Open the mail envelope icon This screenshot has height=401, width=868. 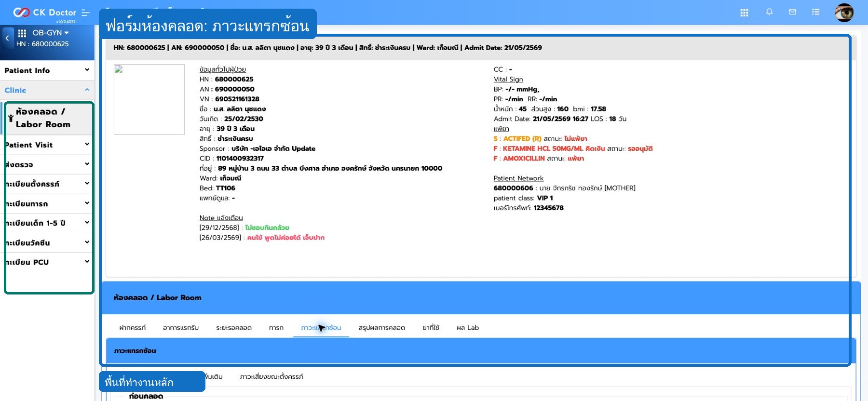pos(792,12)
